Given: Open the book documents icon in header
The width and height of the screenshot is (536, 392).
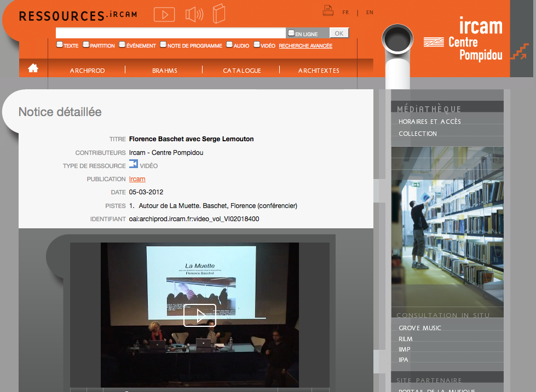Looking at the screenshot, I should 219,14.
